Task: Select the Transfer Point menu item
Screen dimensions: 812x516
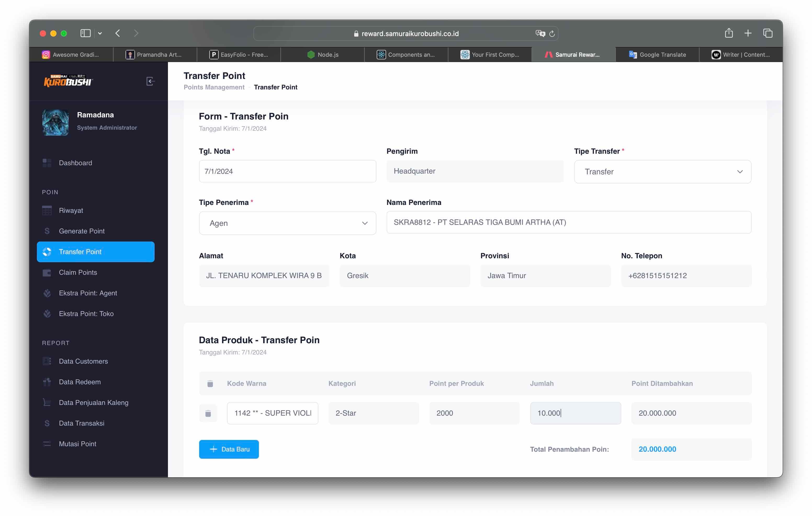Action: pyautogui.click(x=95, y=252)
